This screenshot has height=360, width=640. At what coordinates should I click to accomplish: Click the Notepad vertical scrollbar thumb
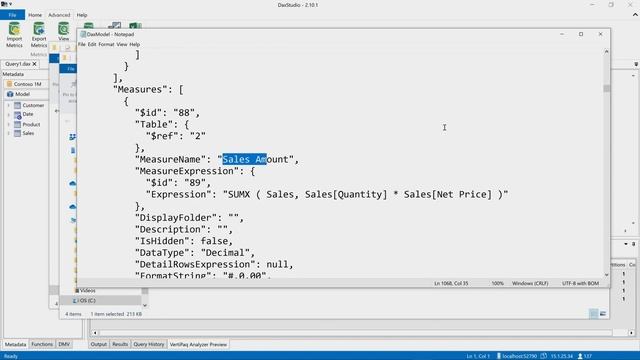(x=607, y=88)
